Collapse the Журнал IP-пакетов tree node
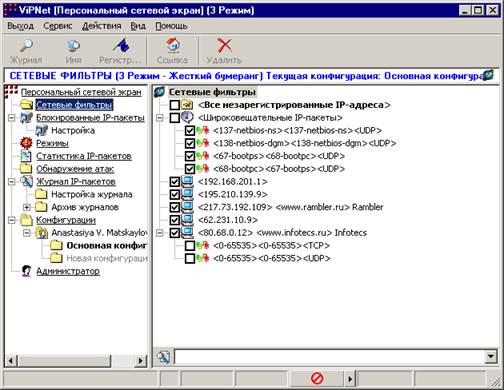Image resolution: width=504 pixels, height=390 pixels. [12, 182]
